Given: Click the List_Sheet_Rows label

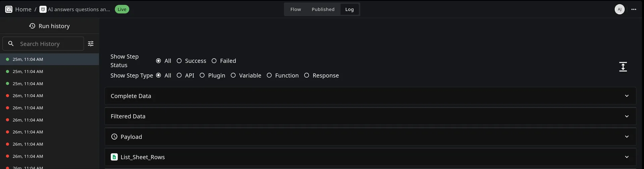Looking at the screenshot, I should tap(143, 157).
